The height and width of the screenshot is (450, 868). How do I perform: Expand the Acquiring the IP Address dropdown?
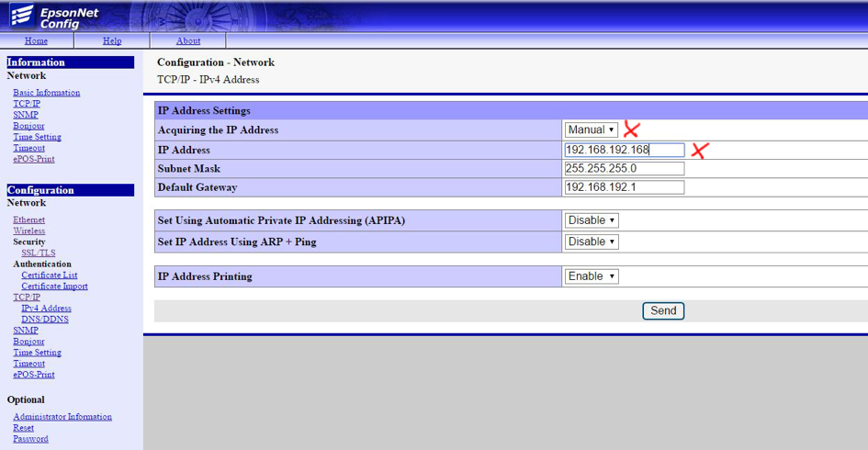tap(591, 130)
